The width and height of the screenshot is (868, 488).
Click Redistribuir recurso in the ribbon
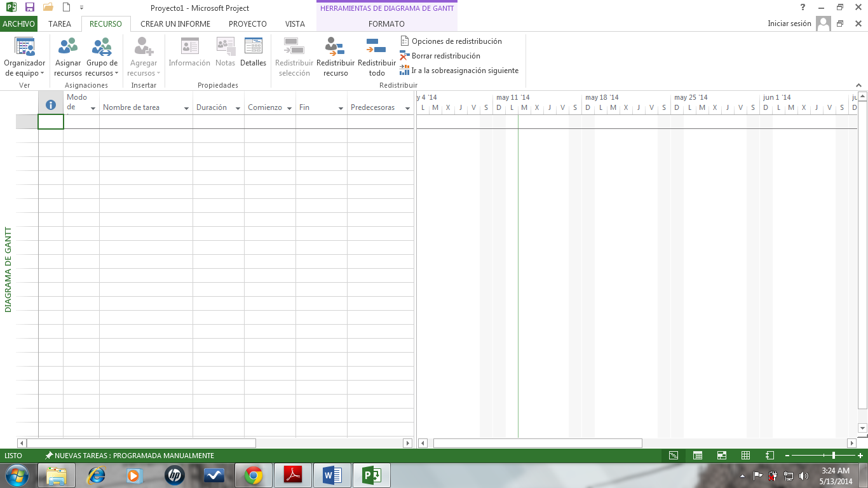[335, 57]
